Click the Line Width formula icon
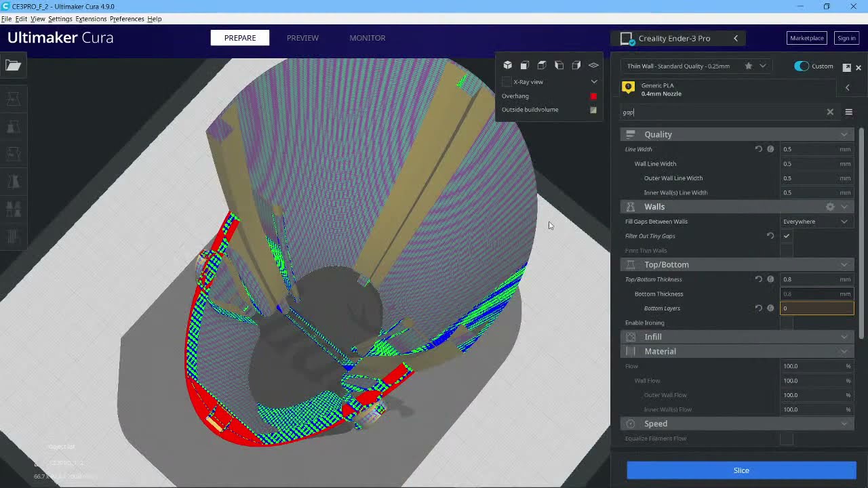The image size is (868, 488). pos(770,149)
